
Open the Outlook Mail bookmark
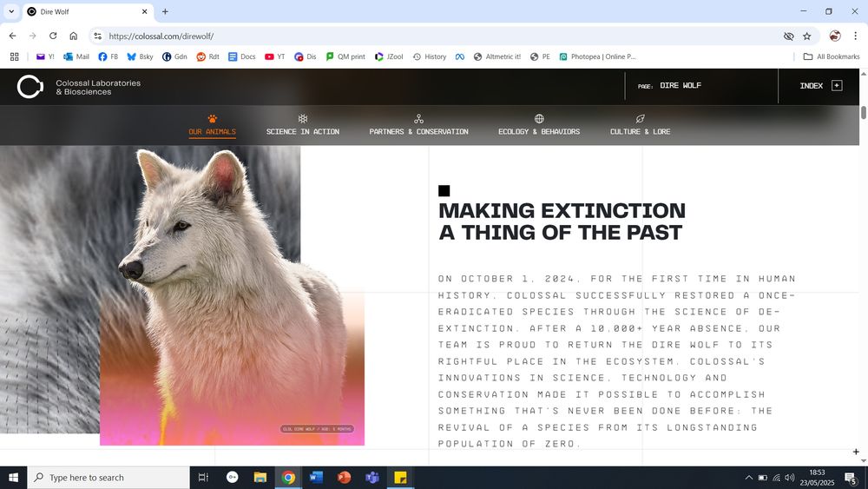(76, 56)
